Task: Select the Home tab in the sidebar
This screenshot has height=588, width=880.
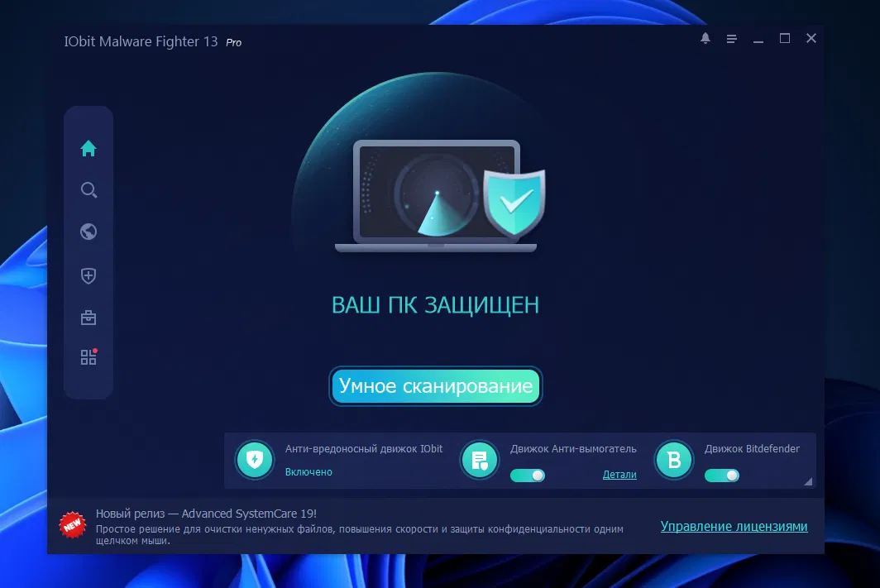Action: (x=88, y=148)
